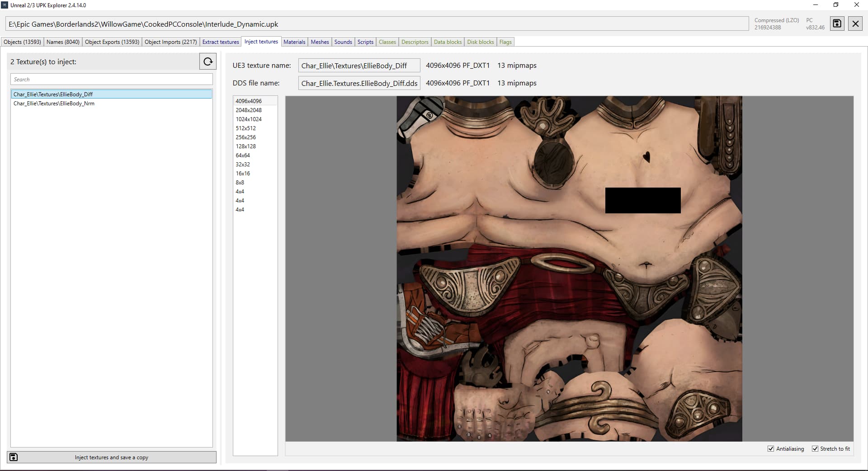Click the EllieBody_Diff texture preview image
Screen dimensions: 868x471
pos(569,268)
